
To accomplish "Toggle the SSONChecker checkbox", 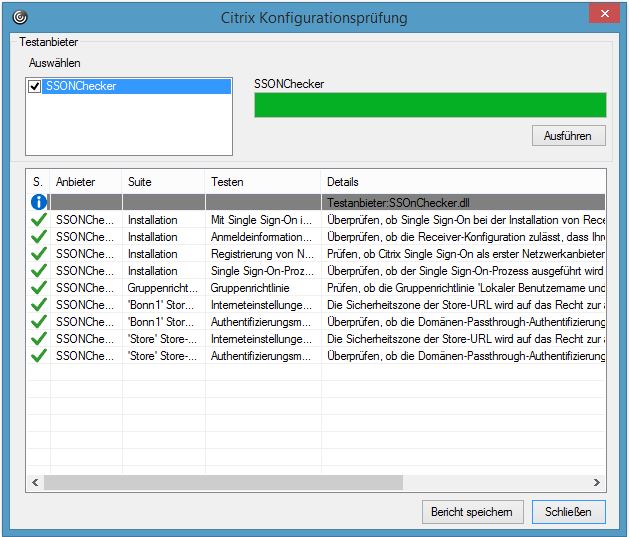I will [x=35, y=87].
